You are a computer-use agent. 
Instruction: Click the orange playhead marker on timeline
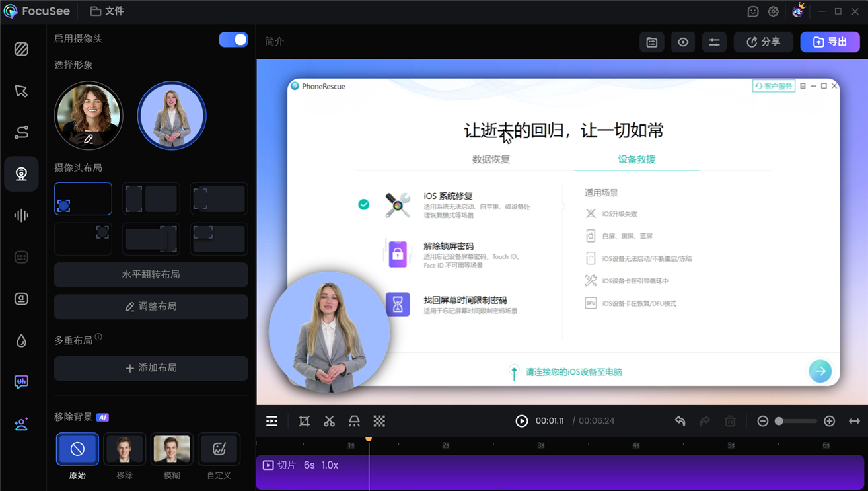point(369,439)
